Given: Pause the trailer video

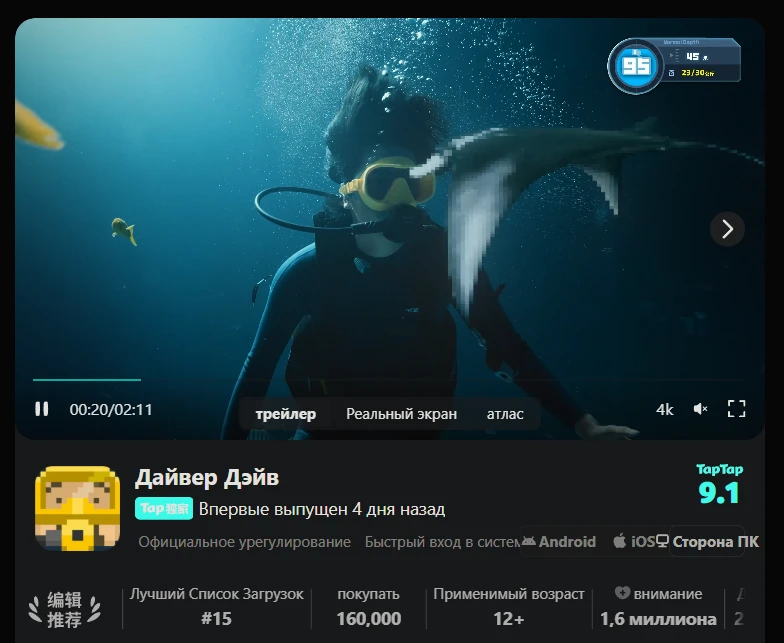Looking at the screenshot, I should point(42,409).
